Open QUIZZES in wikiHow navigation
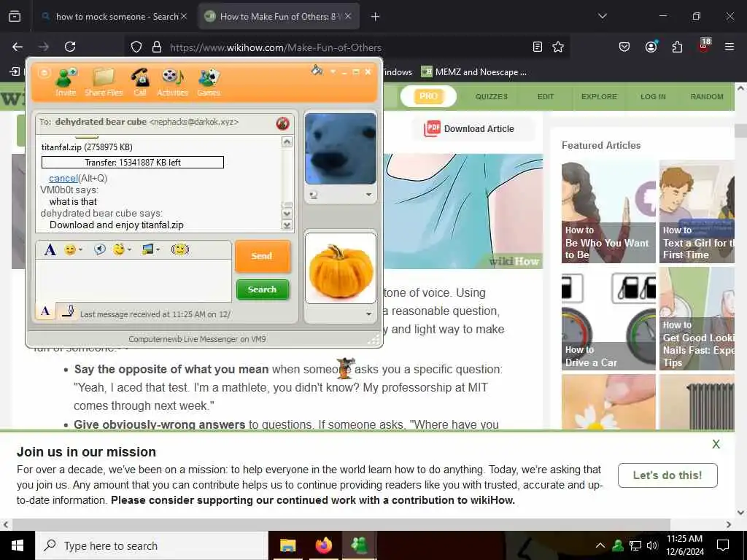Screen dimensions: 747x560 click(491, 97)
